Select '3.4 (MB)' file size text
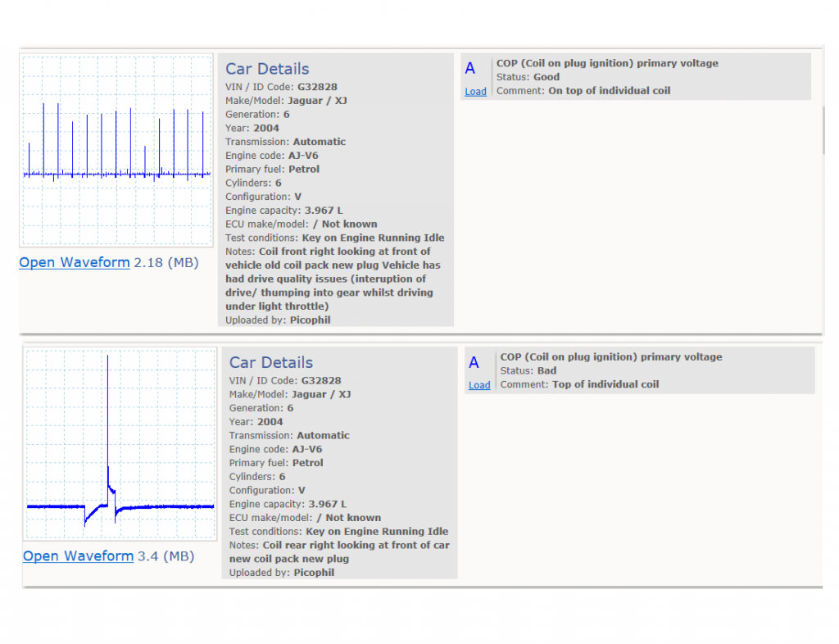This screenshot has height=644, width=839. point(166,556)
